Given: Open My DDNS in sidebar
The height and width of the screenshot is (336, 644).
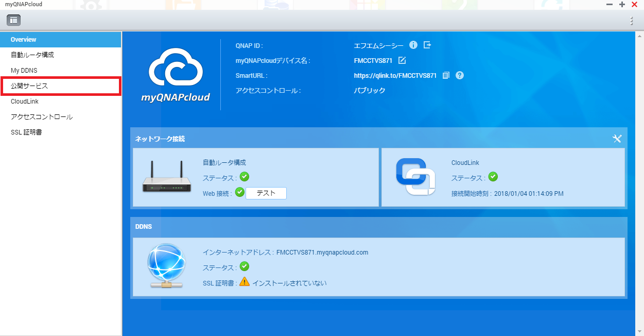Looking at the screenshot, I should (61, 70).
